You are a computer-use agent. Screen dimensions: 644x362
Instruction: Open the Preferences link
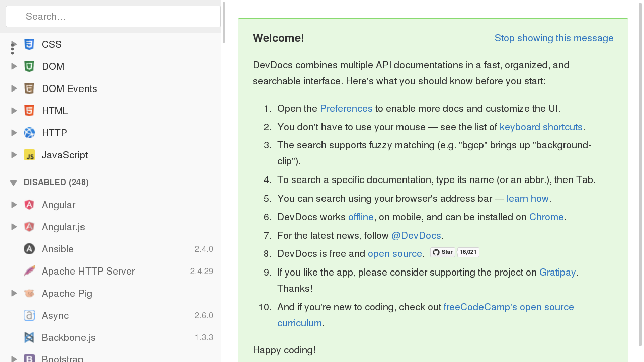pyautogui.click(x=346, y=109)
